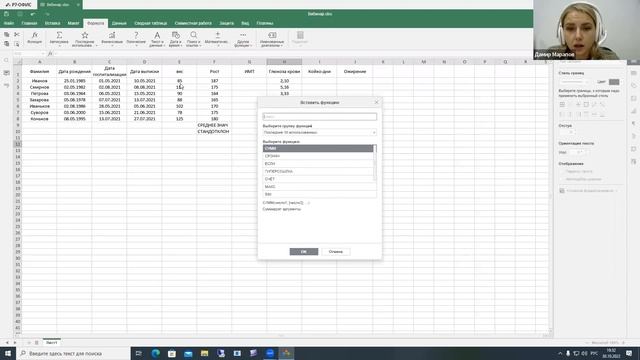640x360 pixels.
Task: Switch to the Insert (Вставка) ribbon tab
Action: pyautogui.click(x=52, y=23)
